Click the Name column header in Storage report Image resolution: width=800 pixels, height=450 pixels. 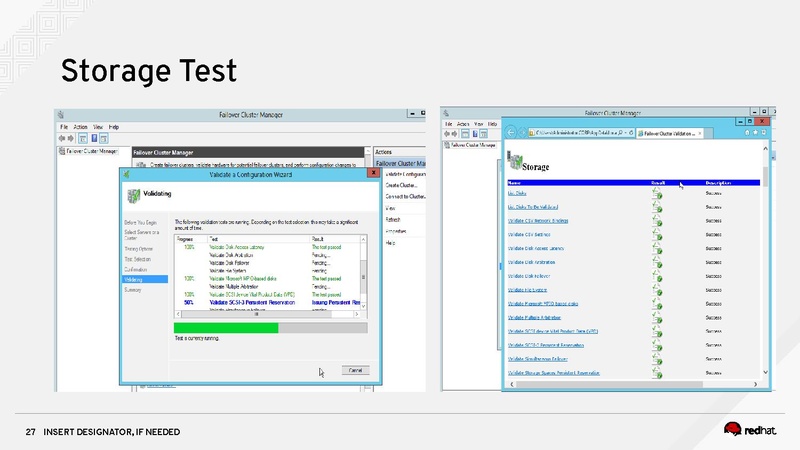pyautogui.click(x=514, y=183)
